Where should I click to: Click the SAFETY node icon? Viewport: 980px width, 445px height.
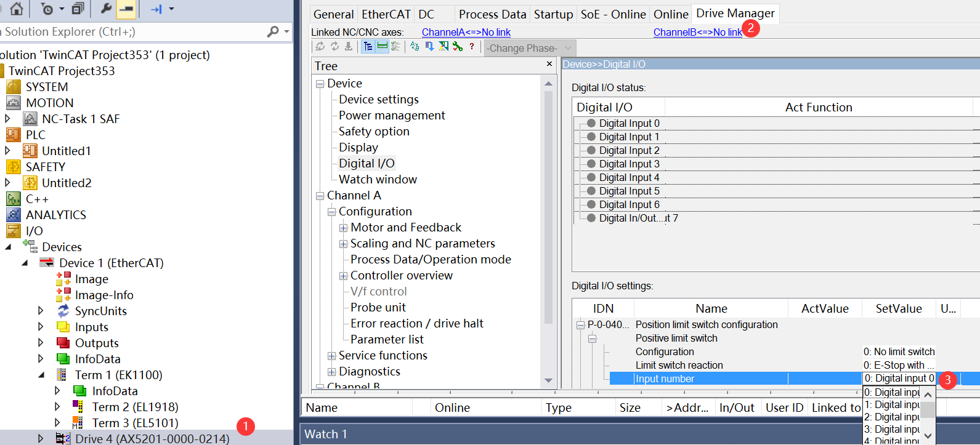[x=14, y=167]
